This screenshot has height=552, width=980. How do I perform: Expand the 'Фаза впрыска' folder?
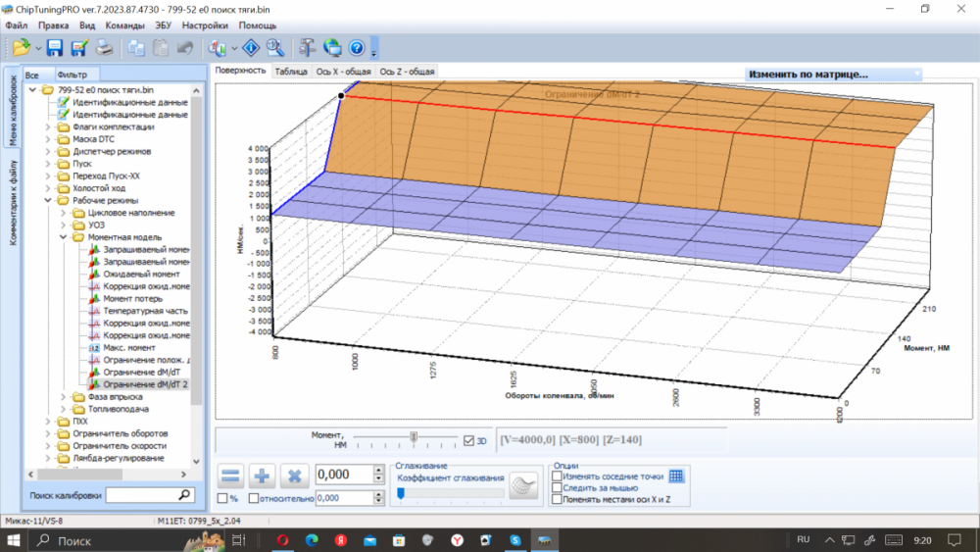(66, 397)
